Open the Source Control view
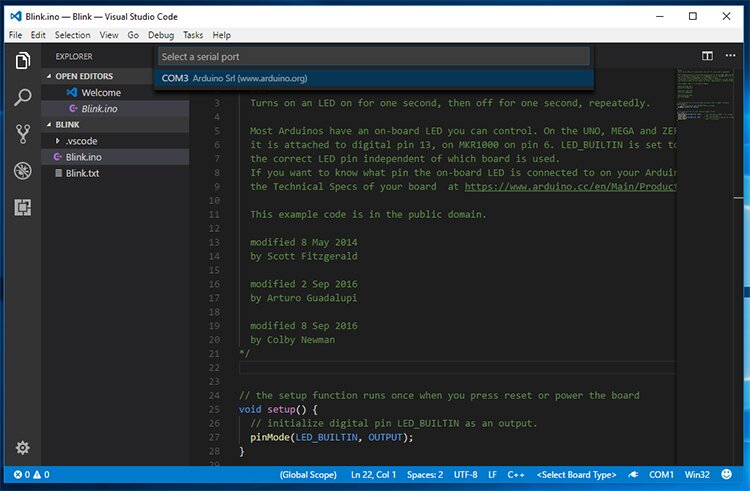Screen dimensions: 750x491 tap(22, 134)
